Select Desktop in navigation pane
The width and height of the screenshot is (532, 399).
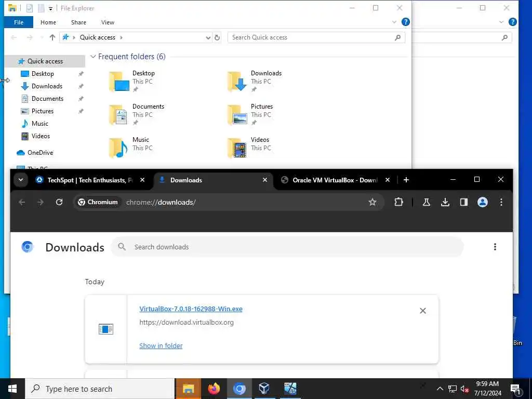[x=43, y=74]
